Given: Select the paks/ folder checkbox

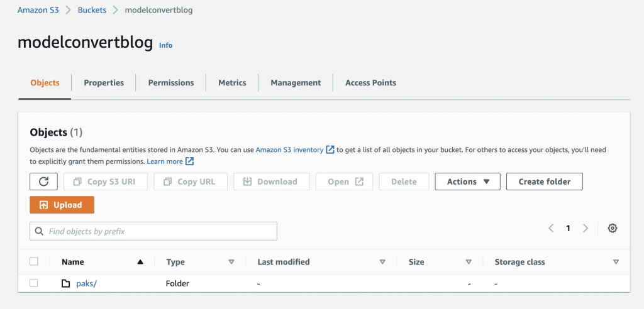Looking at the screenshot, I should (34, 283).
